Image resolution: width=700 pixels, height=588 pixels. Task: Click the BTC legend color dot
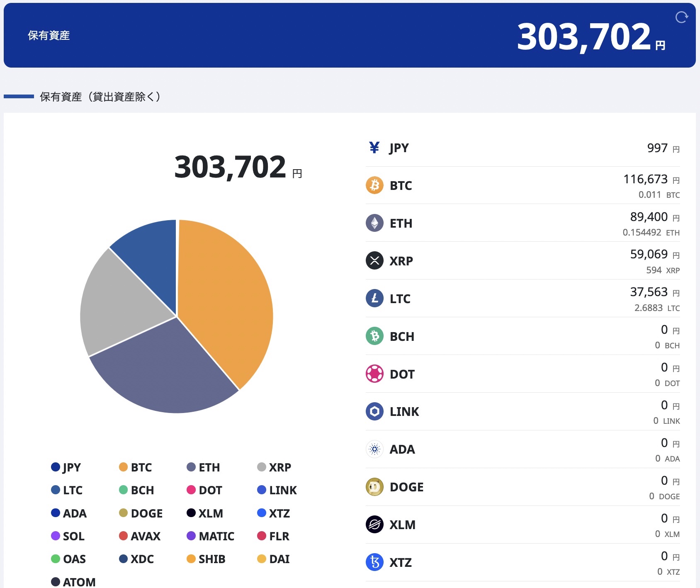click(x=123, y=467)
